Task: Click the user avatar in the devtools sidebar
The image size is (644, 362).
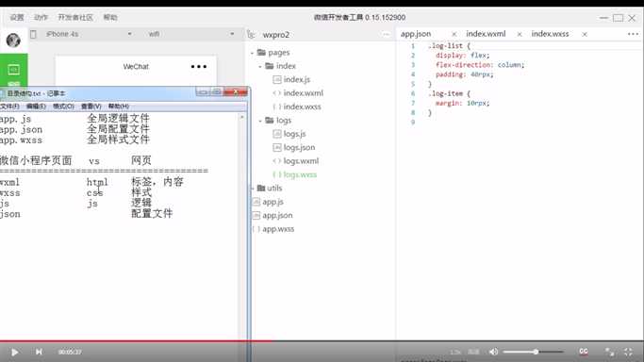Action: 13,41
